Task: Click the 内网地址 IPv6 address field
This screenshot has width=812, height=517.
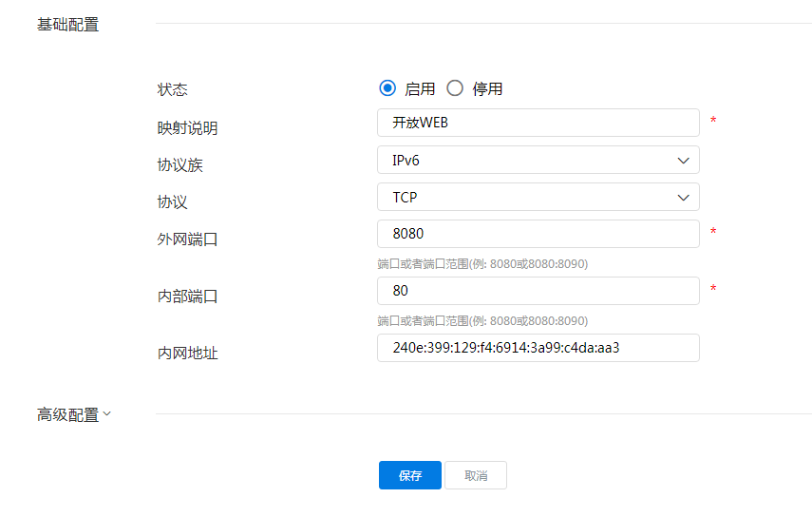Action: pos(538,348)
